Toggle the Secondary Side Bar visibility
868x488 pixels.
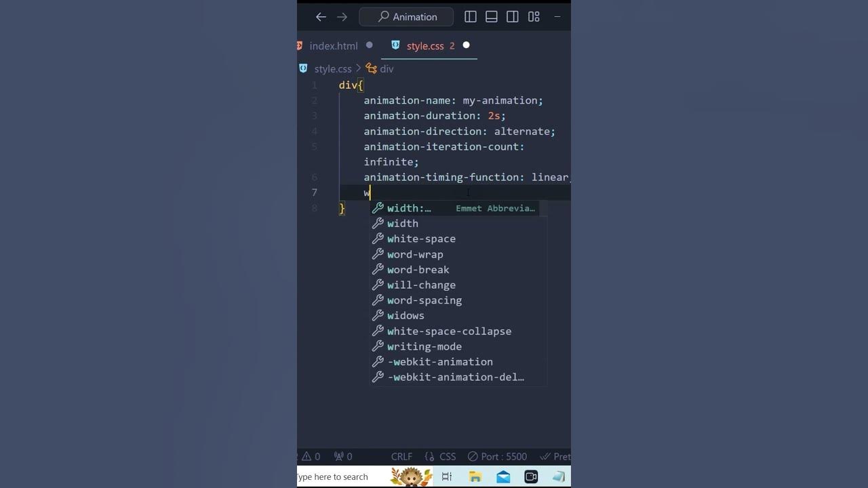[x=512, y=16]
